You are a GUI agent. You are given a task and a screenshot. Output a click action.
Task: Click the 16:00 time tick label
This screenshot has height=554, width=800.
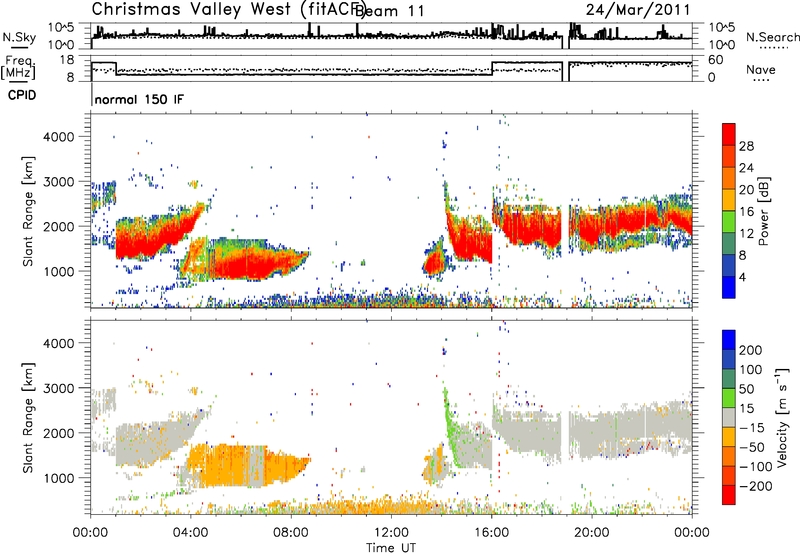pos(491,533)
